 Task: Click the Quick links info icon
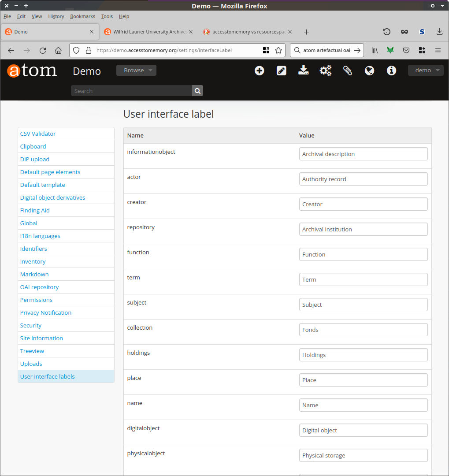pyautogui.click(x=392, y=71)
